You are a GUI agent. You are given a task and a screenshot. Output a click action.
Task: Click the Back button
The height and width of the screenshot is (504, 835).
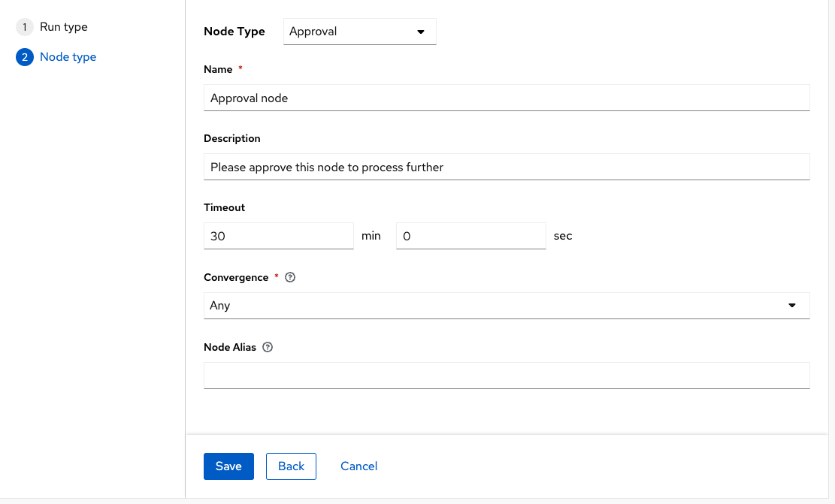point(291,466)
